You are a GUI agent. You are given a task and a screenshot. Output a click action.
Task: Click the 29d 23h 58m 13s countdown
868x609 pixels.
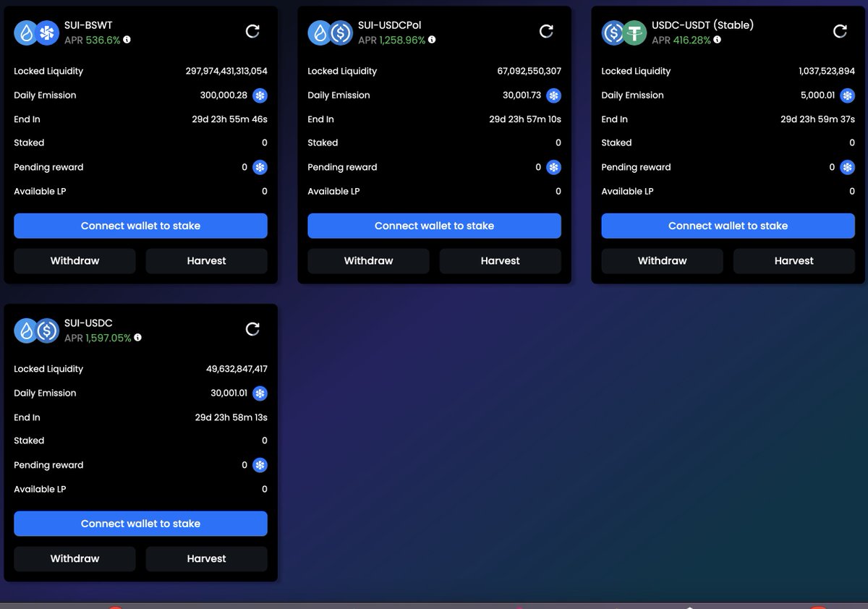point(231,417)
